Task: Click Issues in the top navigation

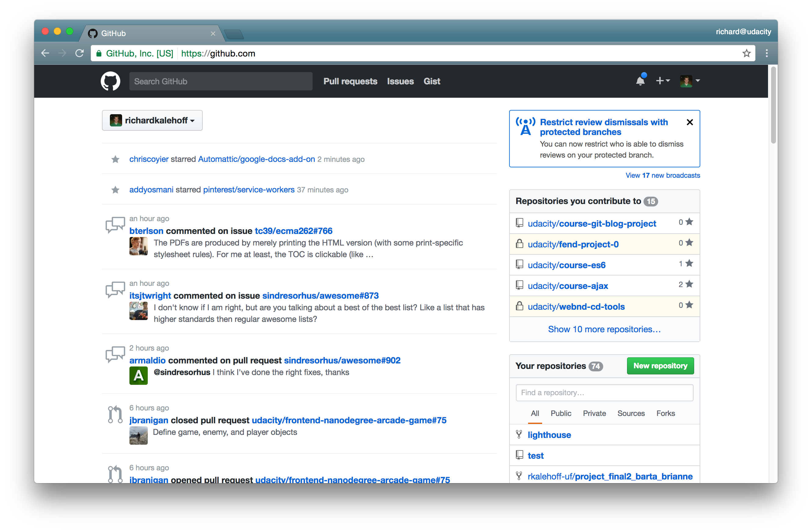Action: (x=400, y=81)
